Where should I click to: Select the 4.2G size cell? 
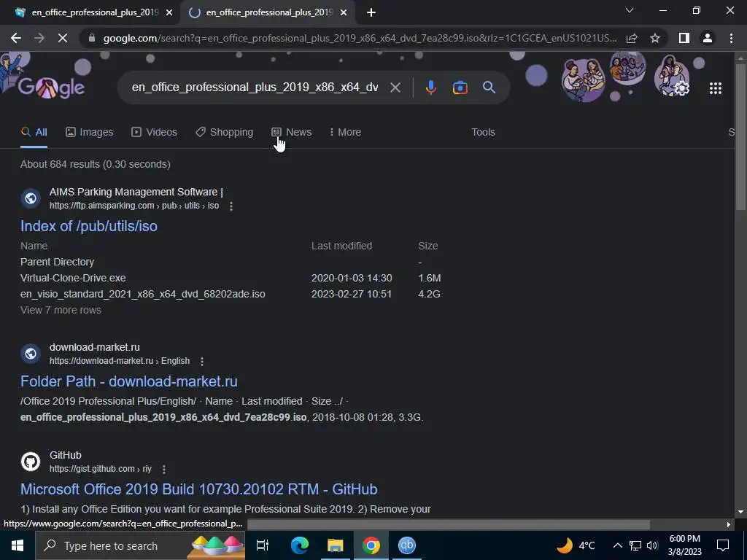pyautogui.click(x=429, y=295)
